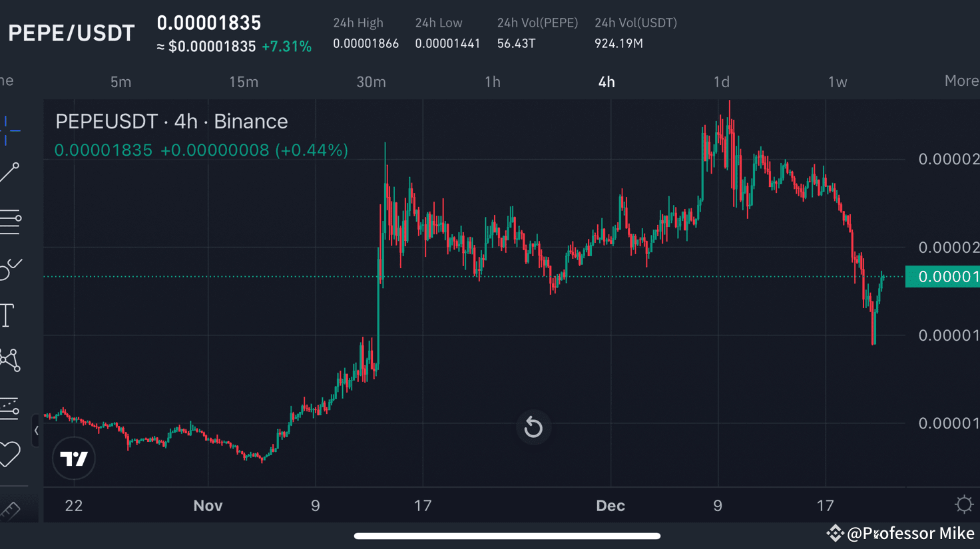Click the current price 0.00001835 header
980x549 pixels.
(x=209, y=23)
